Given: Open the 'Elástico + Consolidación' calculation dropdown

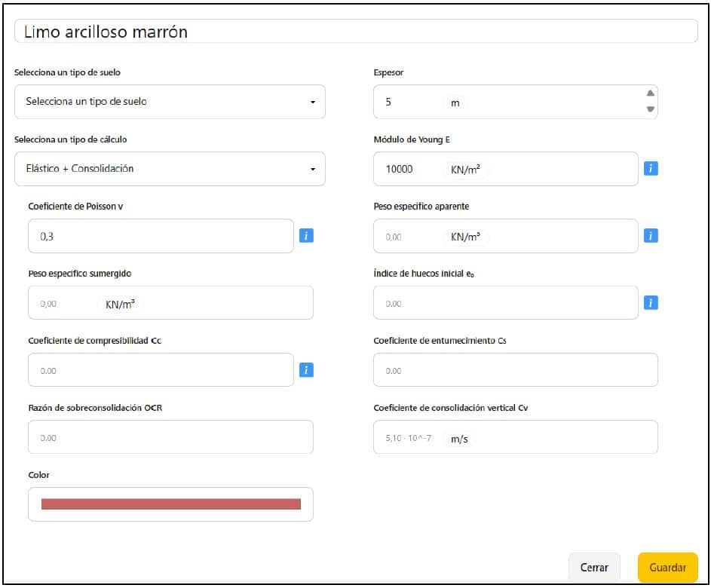Looking at the screenshot, I should [x=170, y=169].
